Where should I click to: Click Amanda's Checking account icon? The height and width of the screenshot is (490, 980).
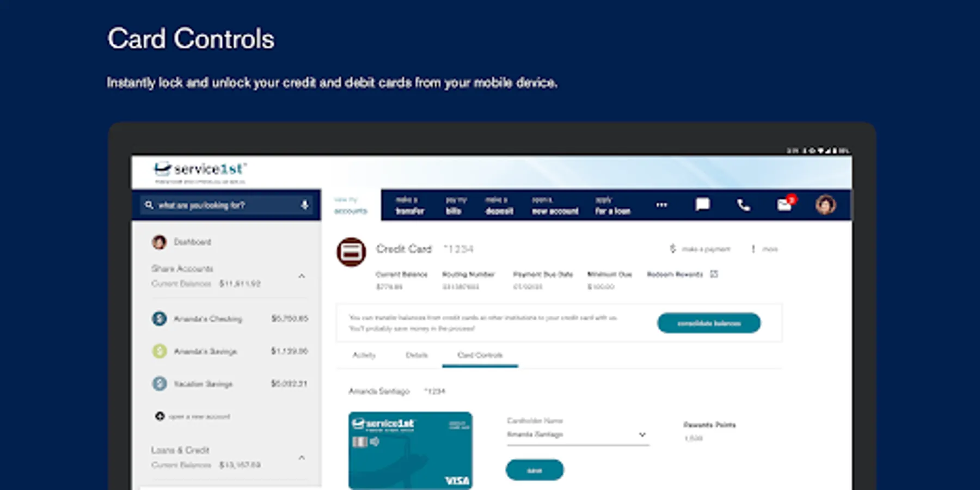click(159, 318)
